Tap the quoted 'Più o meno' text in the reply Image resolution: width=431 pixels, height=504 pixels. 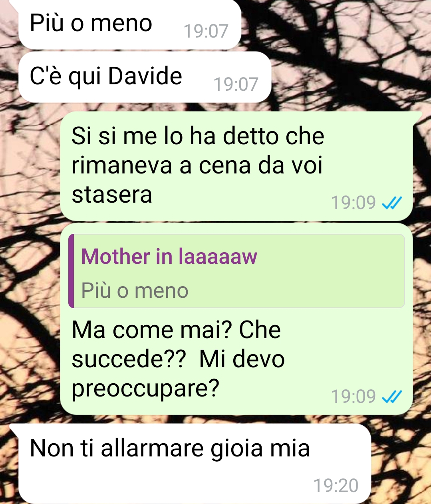tap(135, 290)
